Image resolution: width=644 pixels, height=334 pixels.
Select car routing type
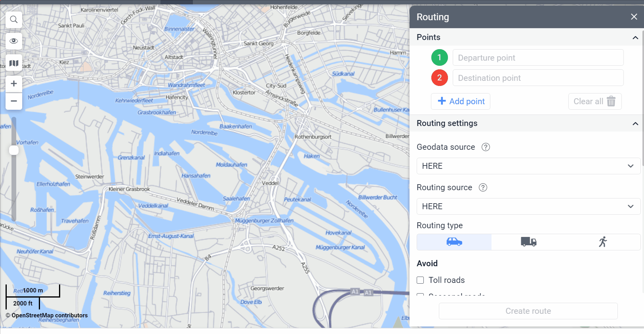(x=454, y=242)
